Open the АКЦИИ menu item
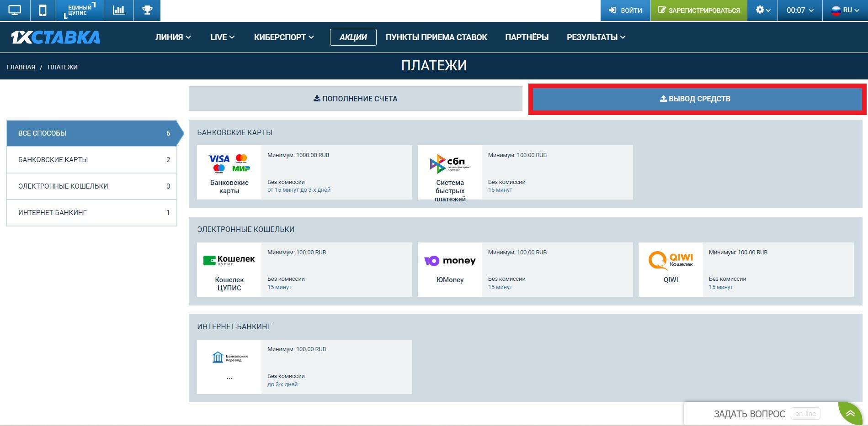This screenshot has width=868, height=426. click(353, 37)
